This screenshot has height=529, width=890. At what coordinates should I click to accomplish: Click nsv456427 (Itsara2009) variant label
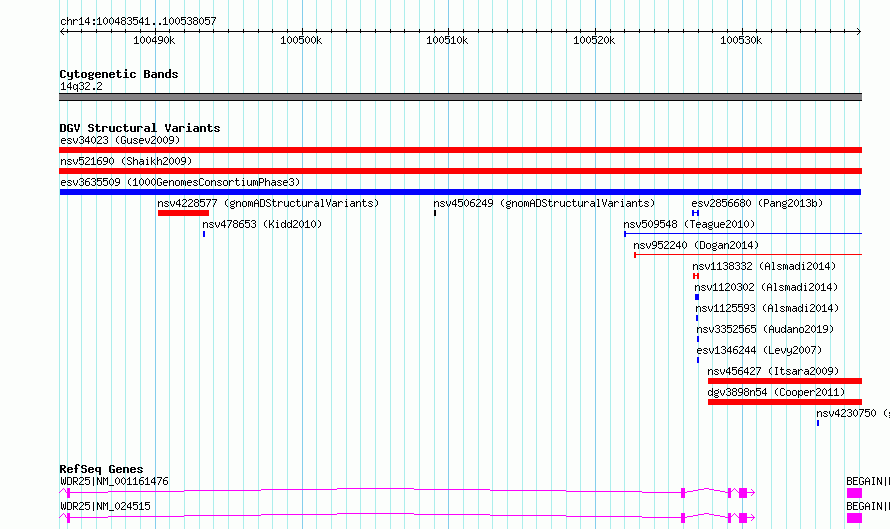tap(773, 371)
